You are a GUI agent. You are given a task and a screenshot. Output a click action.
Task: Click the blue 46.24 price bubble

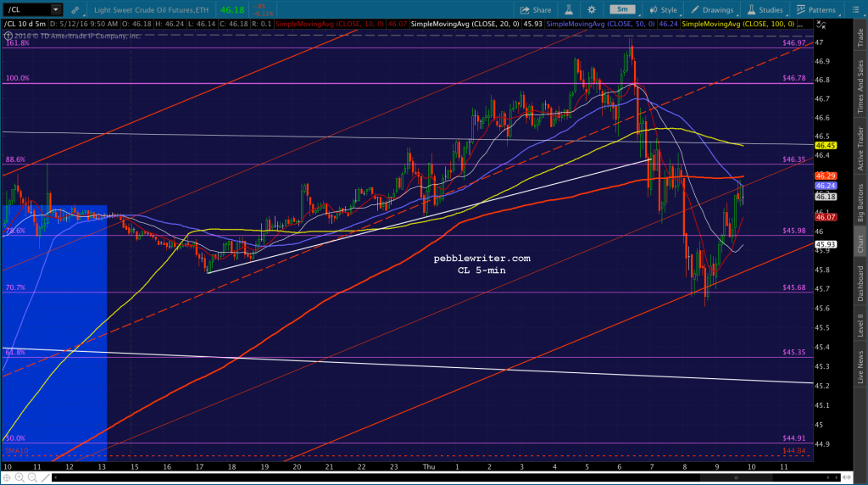tap(826, 186)
